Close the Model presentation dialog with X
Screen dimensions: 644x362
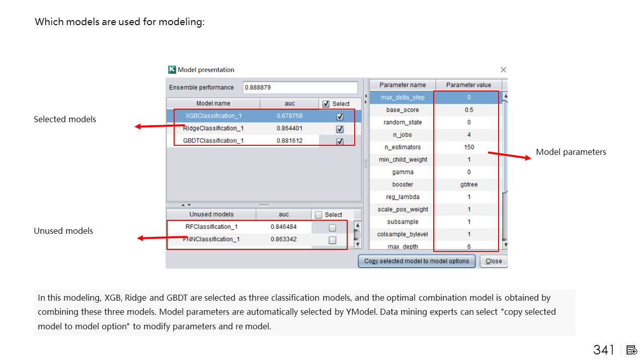click(503, 70)
